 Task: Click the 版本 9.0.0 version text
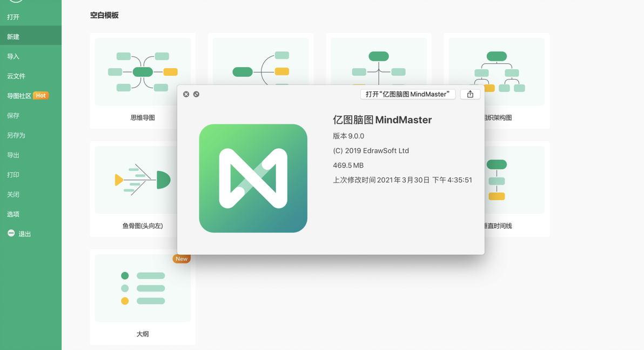(x=348, y=136)
